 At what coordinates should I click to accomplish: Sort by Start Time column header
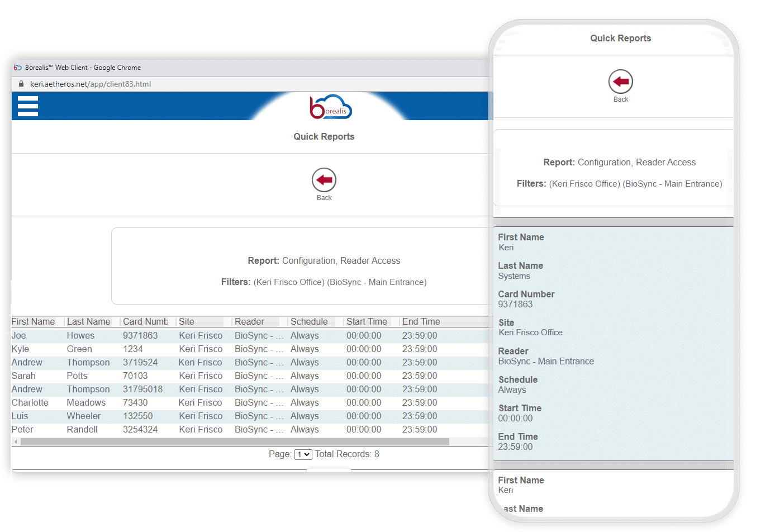367,322
